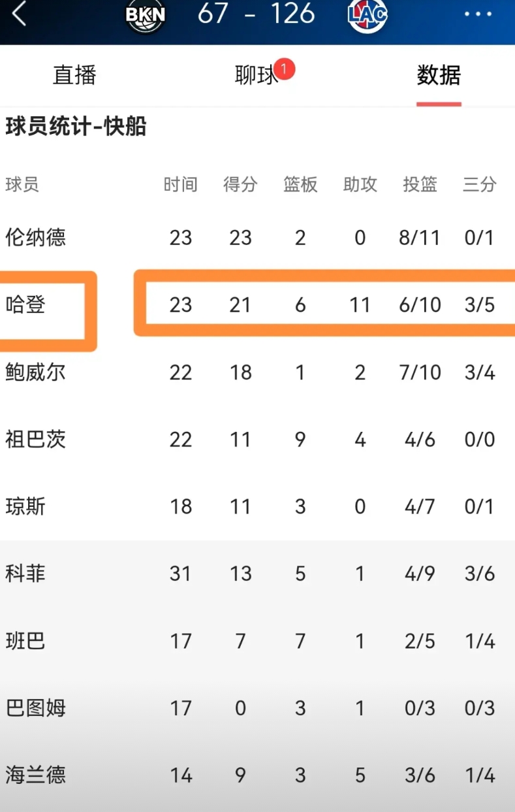Switch to the 聊球 tab
Viewport: 515px width, 812px height.
pyautogui.click(x=257, y=76)
